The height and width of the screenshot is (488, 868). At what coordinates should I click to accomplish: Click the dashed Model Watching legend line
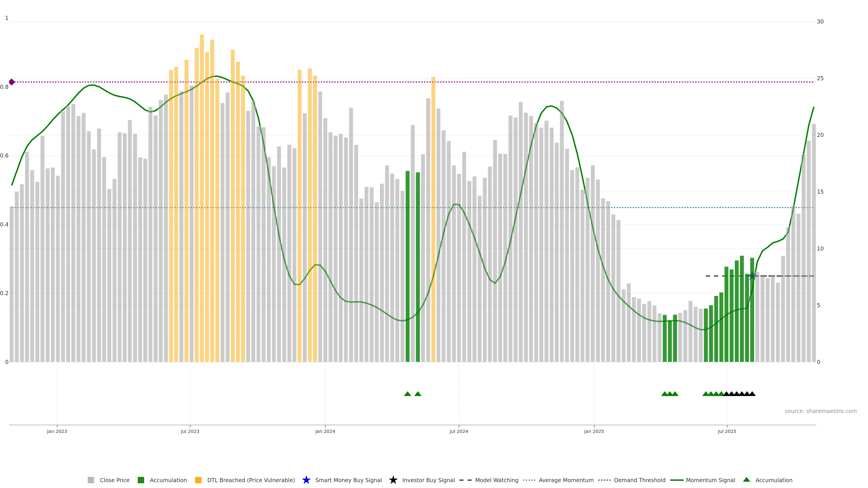tap(465, 480)
